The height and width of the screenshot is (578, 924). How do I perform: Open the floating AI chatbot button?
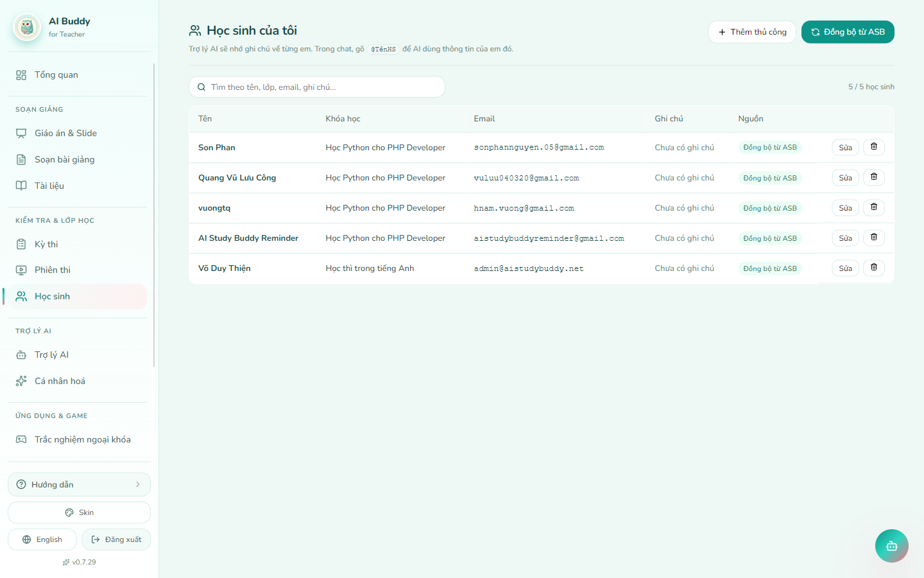tap(892, 546)
